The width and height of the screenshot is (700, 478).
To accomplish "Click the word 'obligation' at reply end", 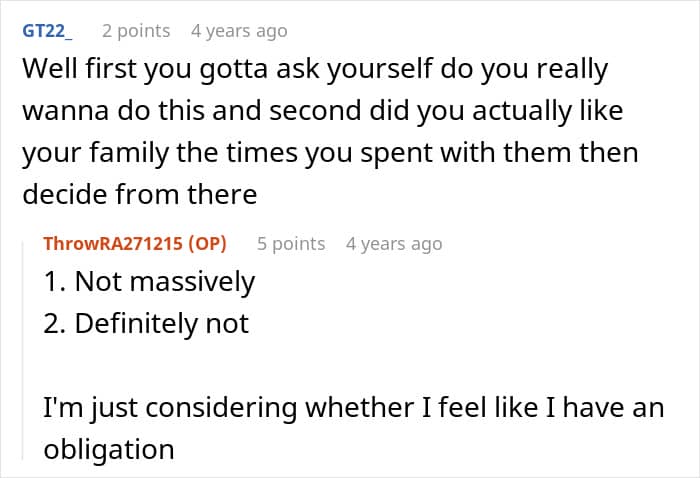I will pos(109,450).
